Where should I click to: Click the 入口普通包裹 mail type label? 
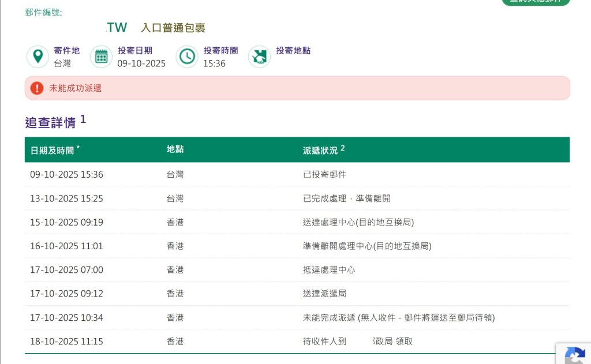tap(173, 28)
